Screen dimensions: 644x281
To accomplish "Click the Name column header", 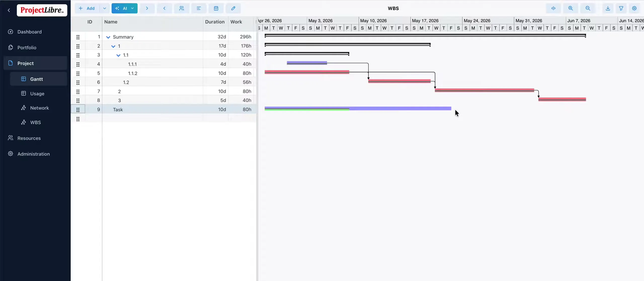I will pos(152,22).
